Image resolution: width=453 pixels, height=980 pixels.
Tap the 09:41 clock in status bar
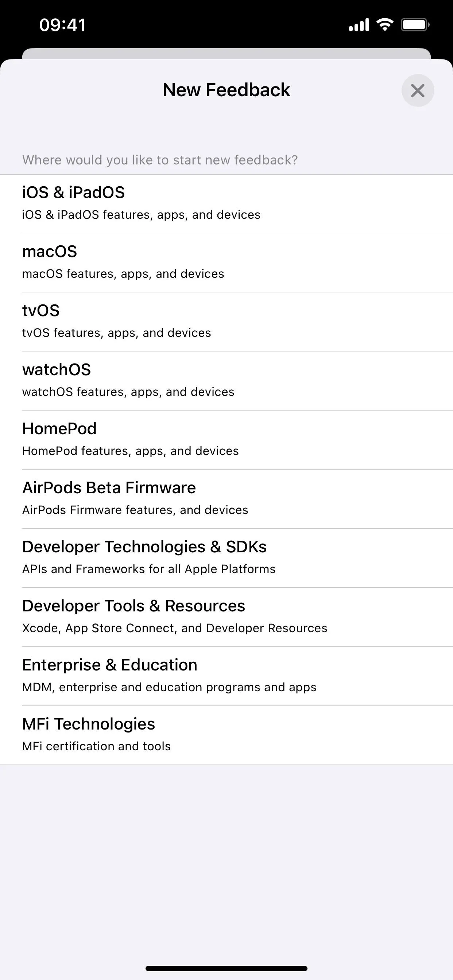[62, 25]
